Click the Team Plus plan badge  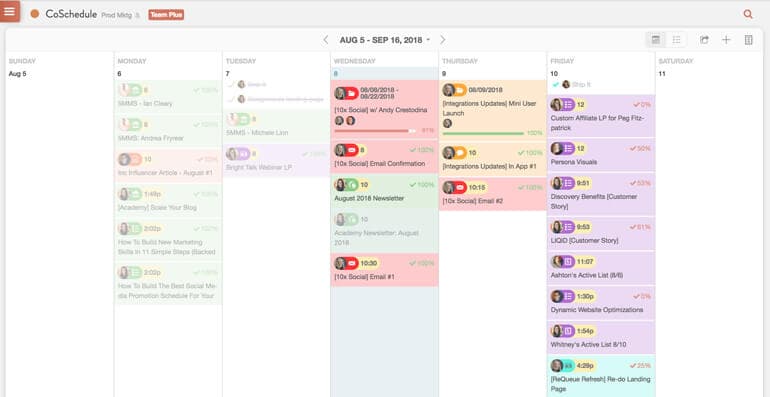(x=166, y=15)
